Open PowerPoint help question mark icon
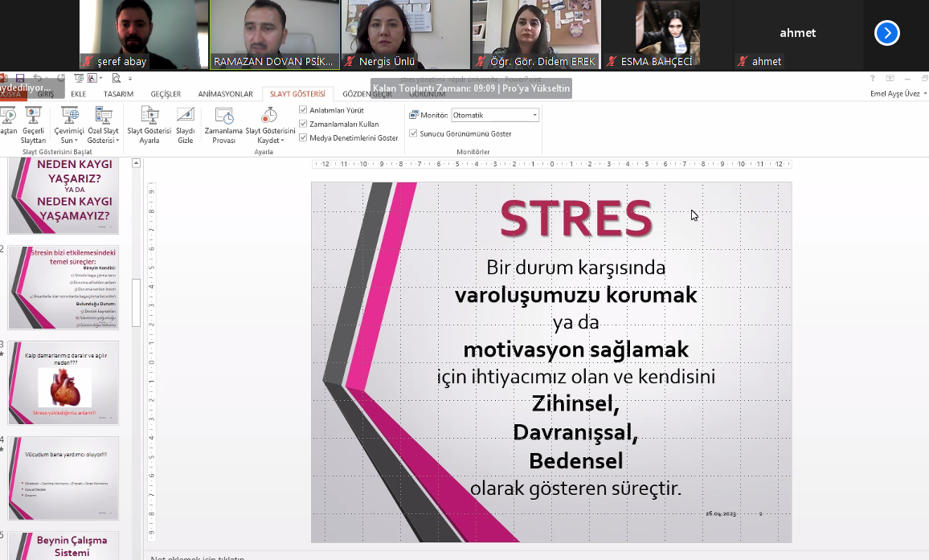The height and width of the screenshot is (560, 929). (872, 78)
